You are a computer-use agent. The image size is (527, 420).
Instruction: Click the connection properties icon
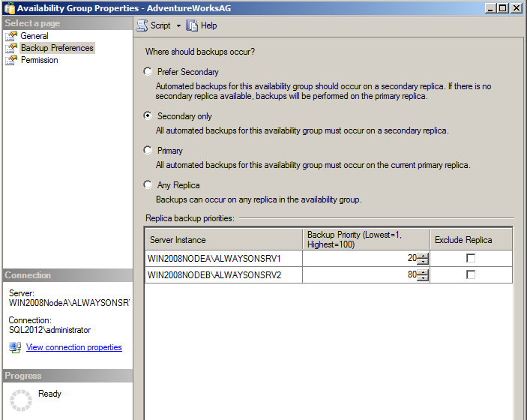pos(15,347)
